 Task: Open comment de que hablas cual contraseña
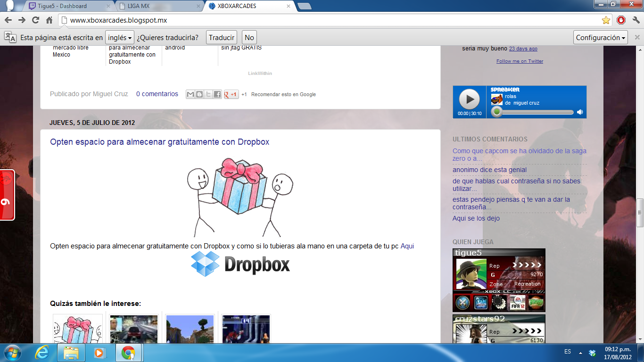point(516,185)
